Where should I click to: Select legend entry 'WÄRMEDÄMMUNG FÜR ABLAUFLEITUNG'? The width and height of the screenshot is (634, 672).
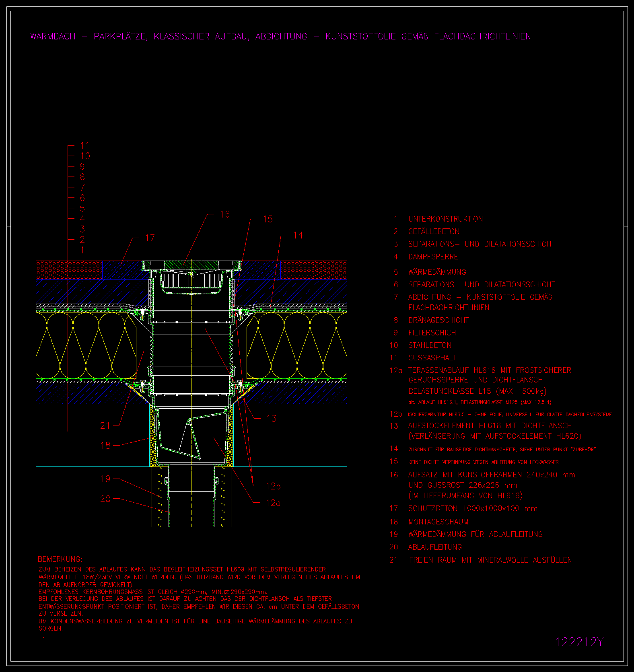475,534
